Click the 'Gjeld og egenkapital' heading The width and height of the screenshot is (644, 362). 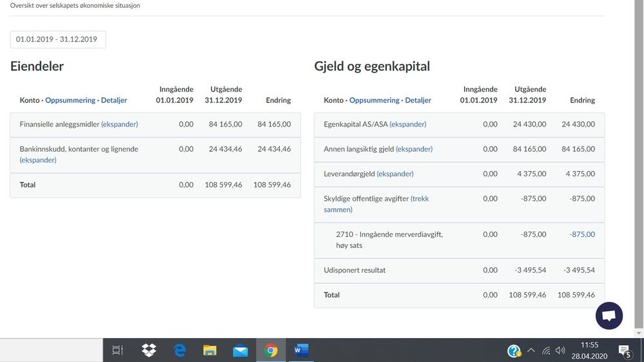tap(372, 66)
